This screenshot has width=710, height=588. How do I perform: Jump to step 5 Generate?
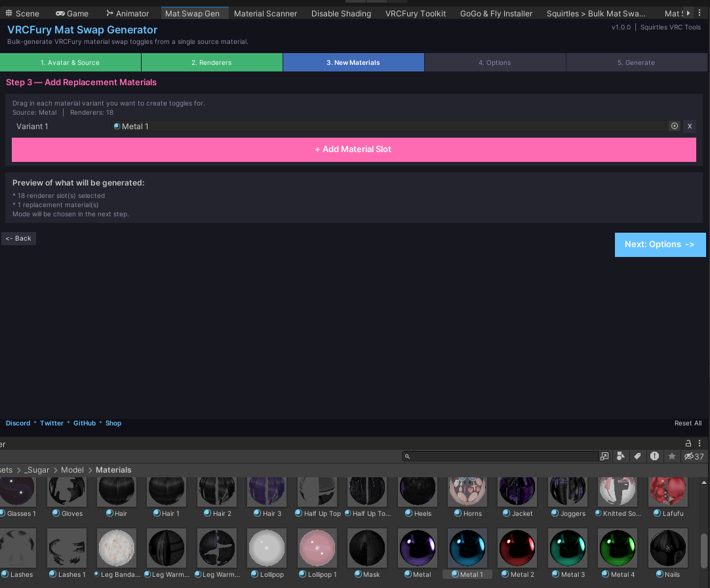point(636,62)
